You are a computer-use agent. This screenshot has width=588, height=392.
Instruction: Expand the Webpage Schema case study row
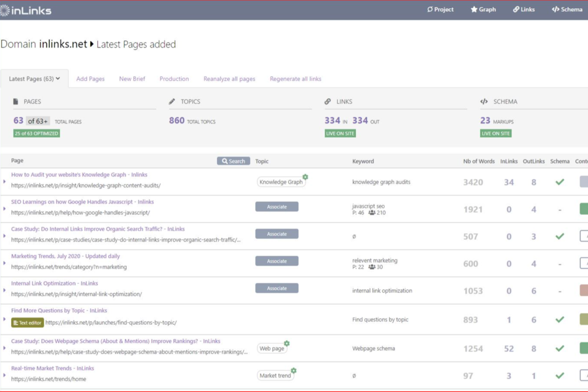pos(5,348)
